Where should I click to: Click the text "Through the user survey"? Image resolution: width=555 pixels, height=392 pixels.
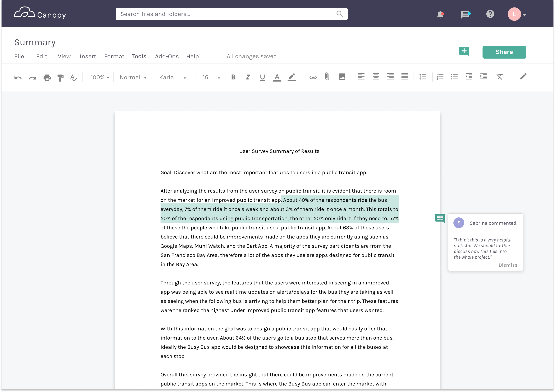point(190,283)
